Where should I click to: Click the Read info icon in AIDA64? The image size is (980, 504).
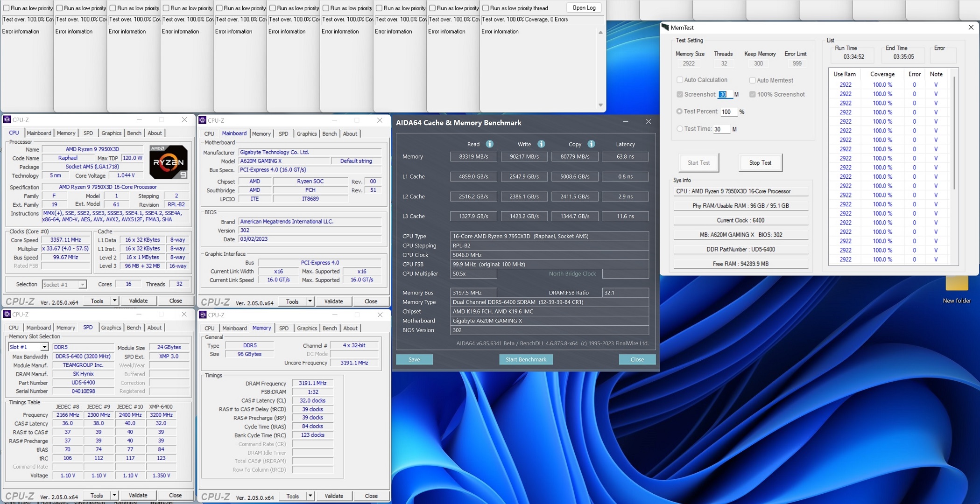pos(489,144)
